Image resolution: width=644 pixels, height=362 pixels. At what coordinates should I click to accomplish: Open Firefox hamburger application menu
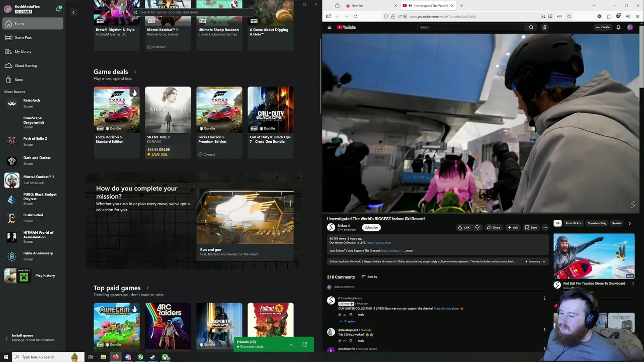(637, 17)
